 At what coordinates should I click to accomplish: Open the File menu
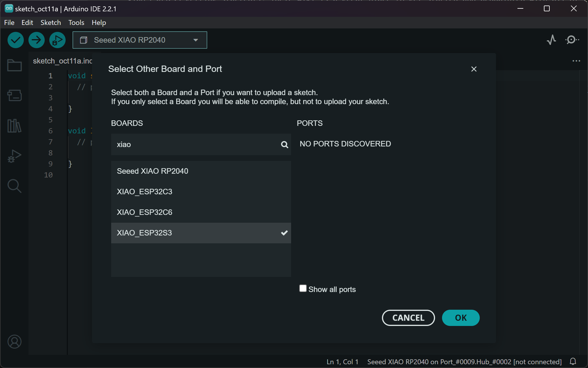tap(9, 23)
